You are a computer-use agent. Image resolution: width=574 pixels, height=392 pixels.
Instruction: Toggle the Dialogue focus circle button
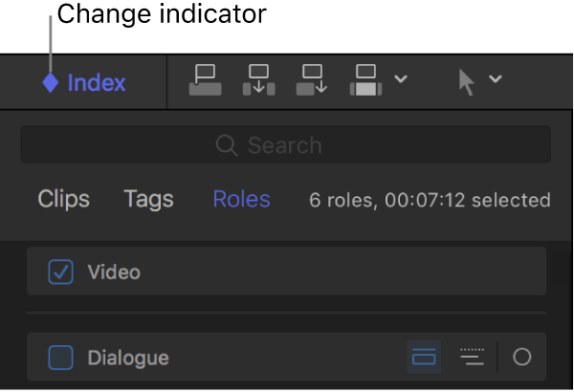(521, 358)
